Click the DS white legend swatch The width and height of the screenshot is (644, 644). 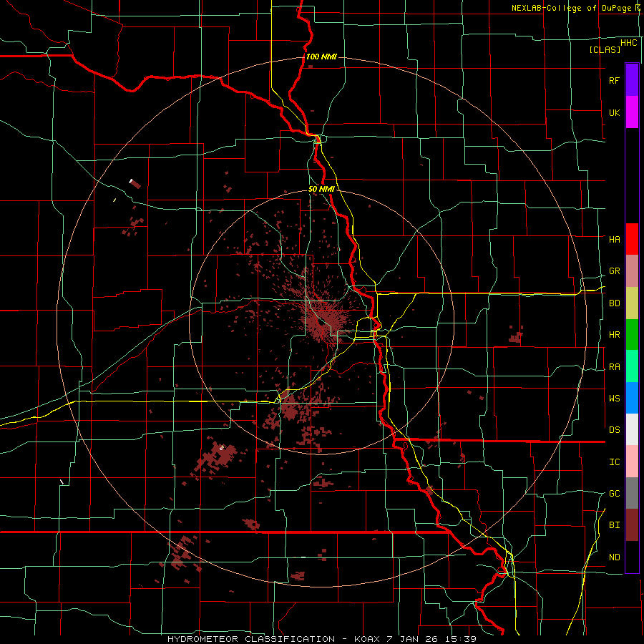point(632,429)
